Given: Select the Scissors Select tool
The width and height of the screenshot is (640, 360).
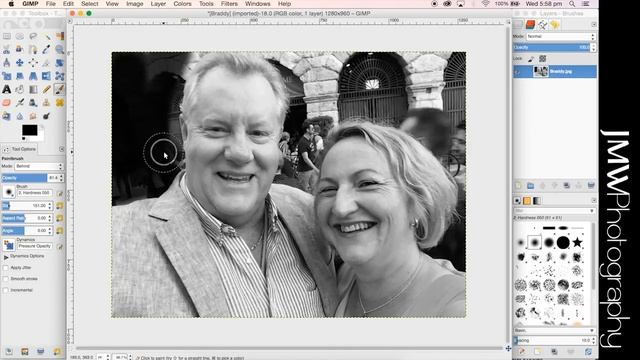Looking at the screenshot, I should coord(7,50).
